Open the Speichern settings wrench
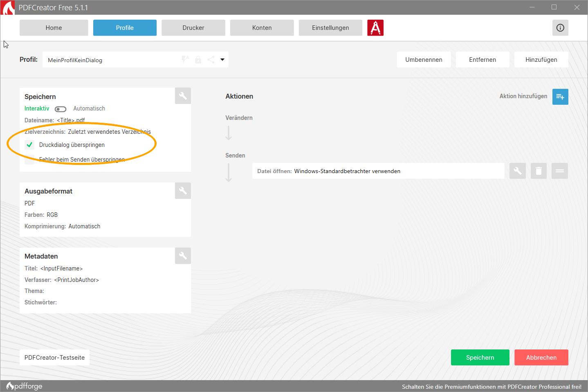This screenshot has height=392, width=588. click(183, 96)
